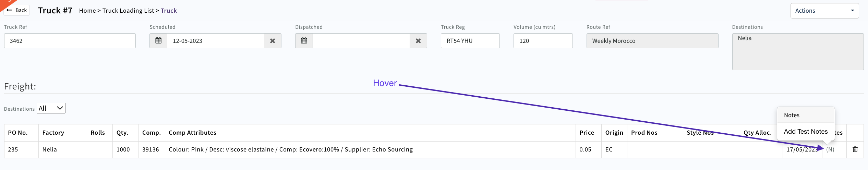Clear the Scheduled date with X icon
Viewport: 868px width, 170px height.
pyautogui.click(x=273, y=41)
